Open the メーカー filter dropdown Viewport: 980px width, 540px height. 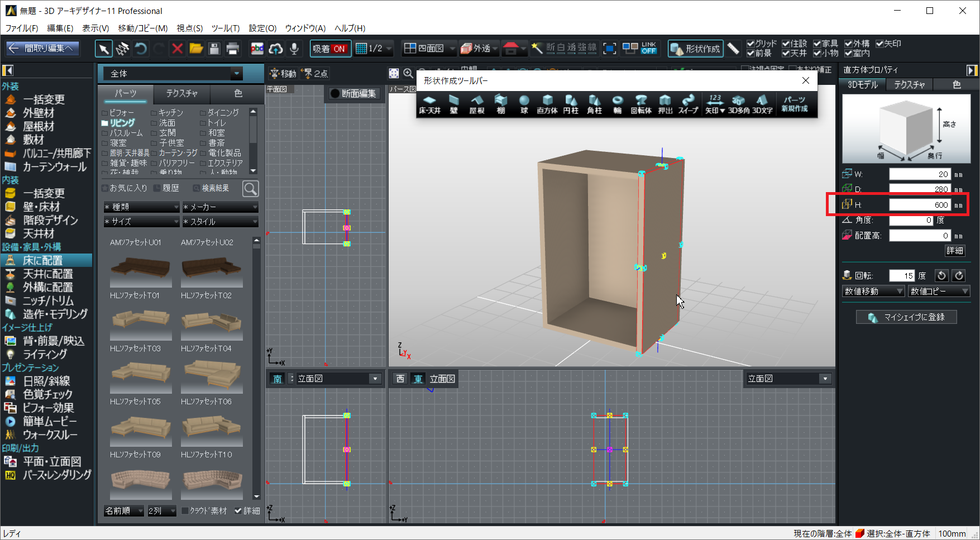coord(221,207)
